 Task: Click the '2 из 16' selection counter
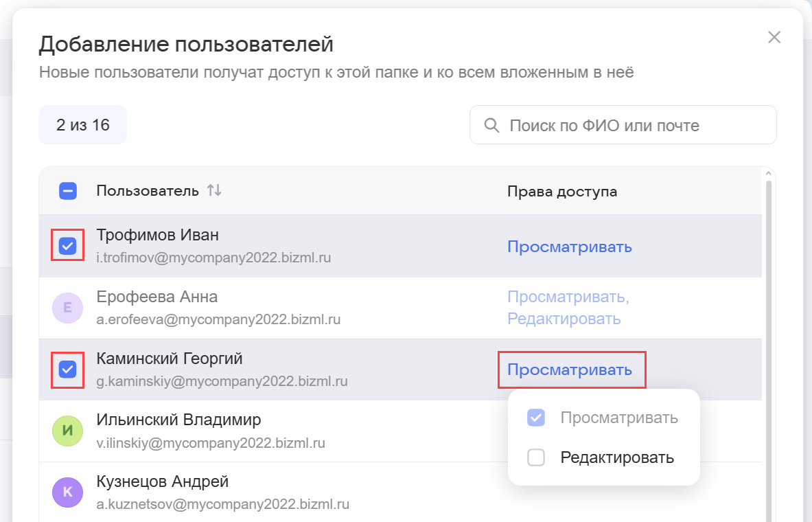coord(83,125)
